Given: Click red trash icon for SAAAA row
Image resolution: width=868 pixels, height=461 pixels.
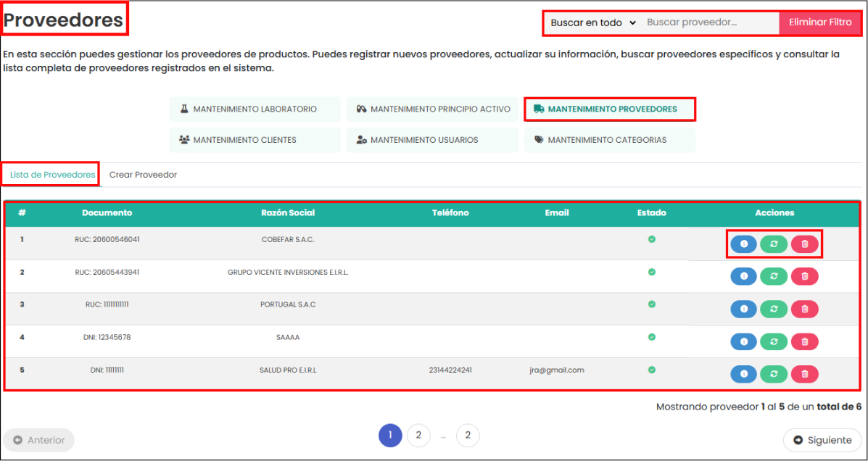Looking at the screenshot, I should tap(804, 341).
